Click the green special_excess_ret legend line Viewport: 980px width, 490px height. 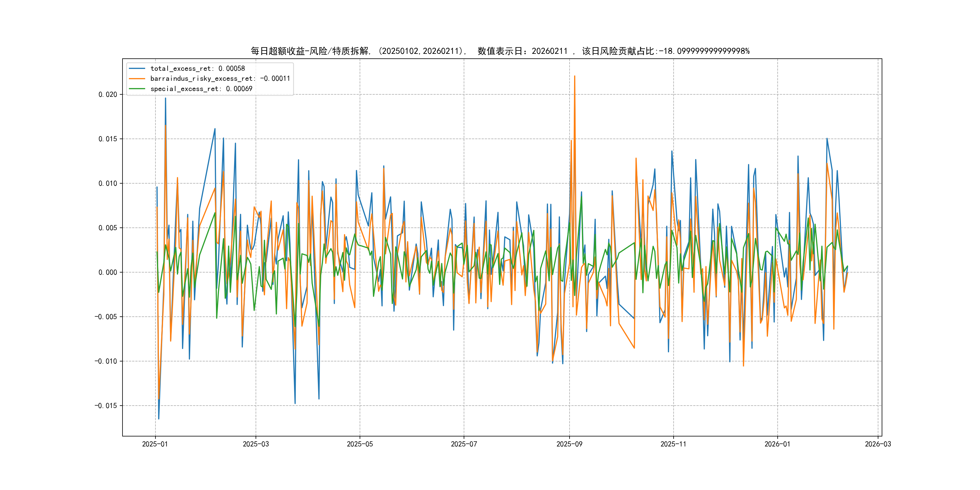click(x=137, y=89)
